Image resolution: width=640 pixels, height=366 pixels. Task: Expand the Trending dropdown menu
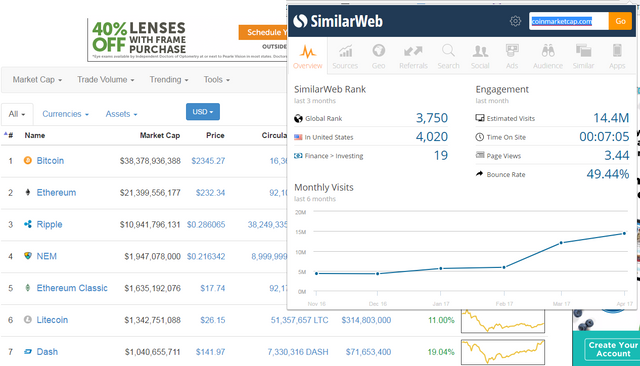[x=169, y=80]
